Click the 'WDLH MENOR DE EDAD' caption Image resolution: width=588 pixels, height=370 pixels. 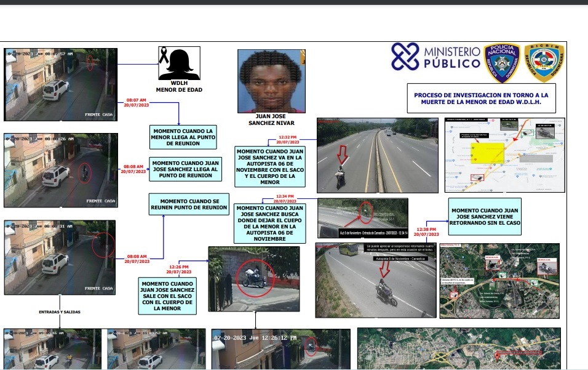(x=179, y=86)
